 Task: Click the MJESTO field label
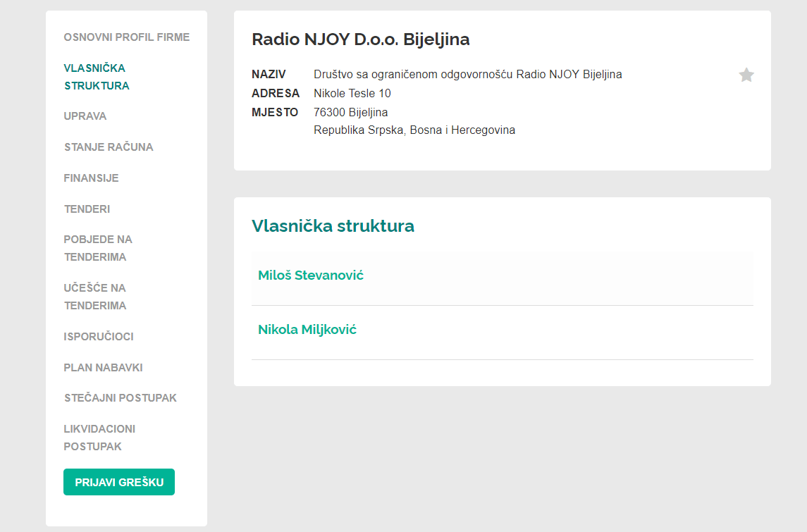[x=275, y=112]
